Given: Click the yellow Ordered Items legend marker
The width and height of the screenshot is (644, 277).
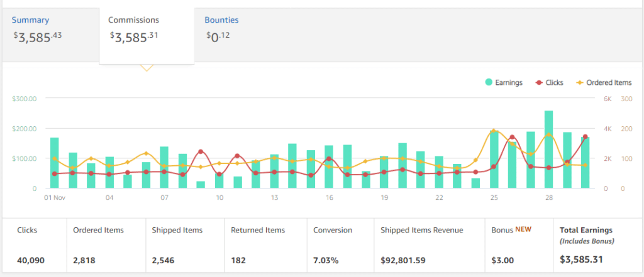Looking at the screenshot, I should click(x=580, y=82).
